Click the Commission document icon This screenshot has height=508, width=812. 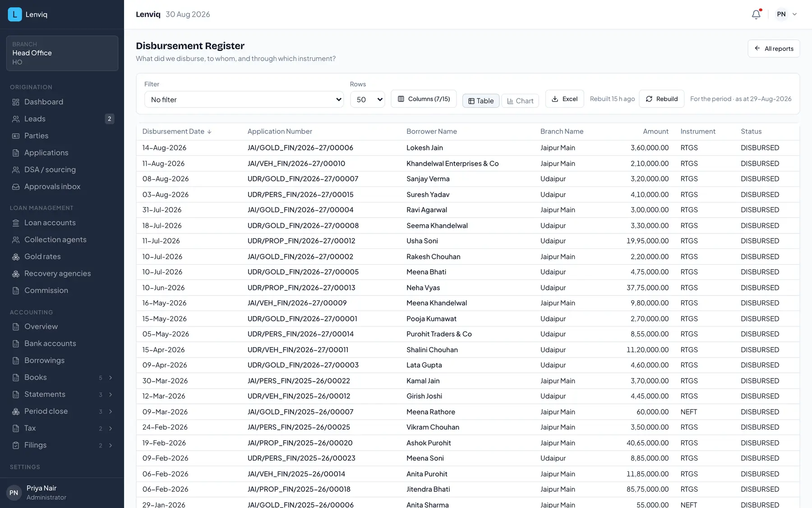tap(16, 291)
